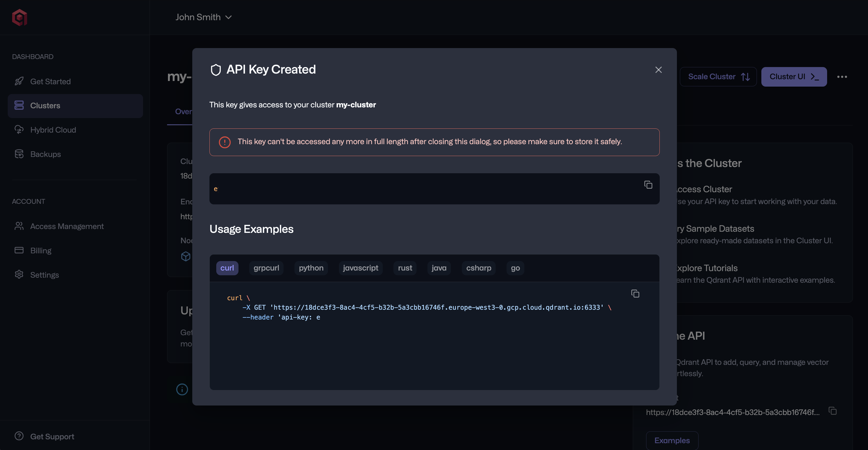The height and width of the screenshot is (450, 868).
Task: Open the Examples page
Action: click(672, 440)
